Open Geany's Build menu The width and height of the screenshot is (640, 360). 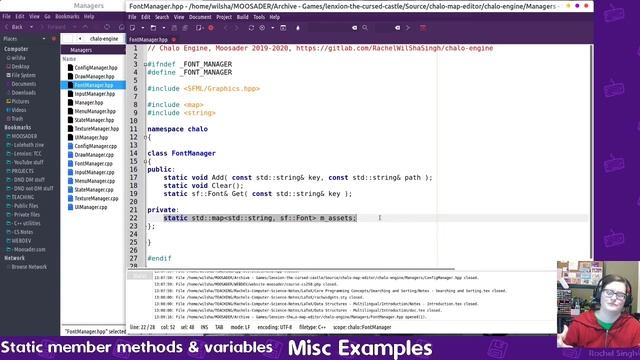(242, 17)
